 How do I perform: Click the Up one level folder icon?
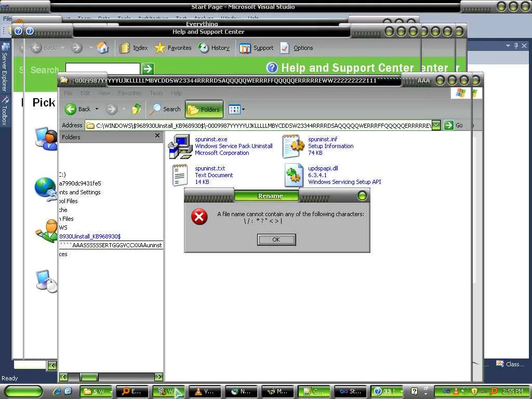(137, 109)
